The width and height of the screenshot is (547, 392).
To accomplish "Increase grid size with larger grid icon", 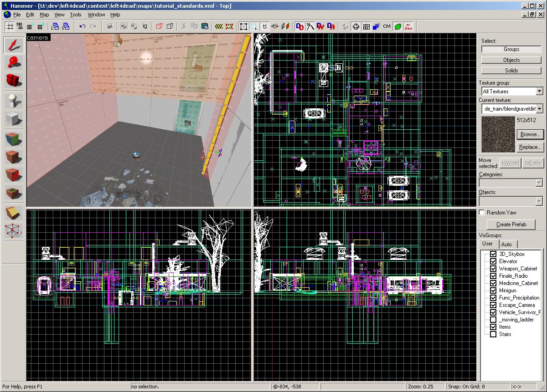I will pyautogui.click(x=41, y=26).
